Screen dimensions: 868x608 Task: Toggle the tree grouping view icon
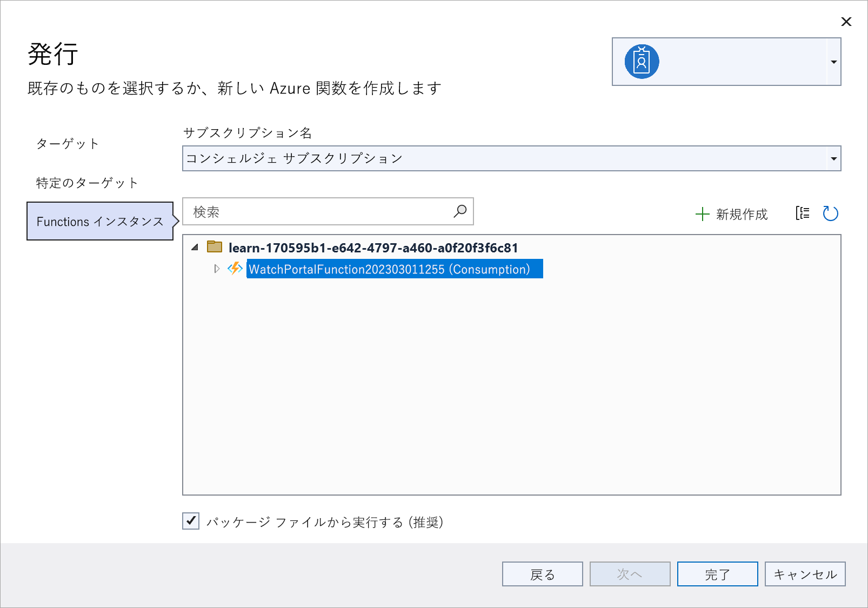[803, 213]
